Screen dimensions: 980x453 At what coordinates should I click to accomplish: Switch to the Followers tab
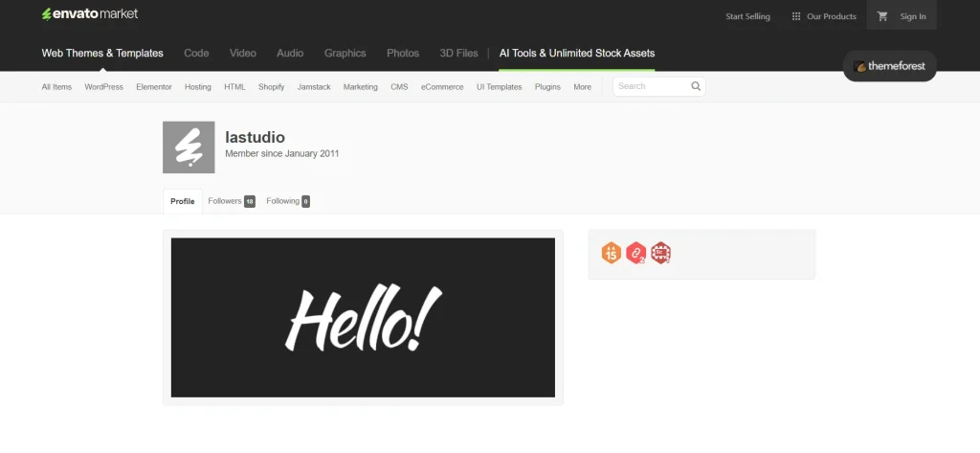coord(231,201)
